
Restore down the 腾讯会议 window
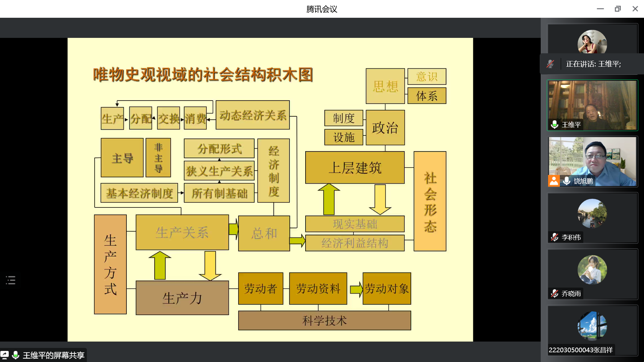click(x=618, y=9)
